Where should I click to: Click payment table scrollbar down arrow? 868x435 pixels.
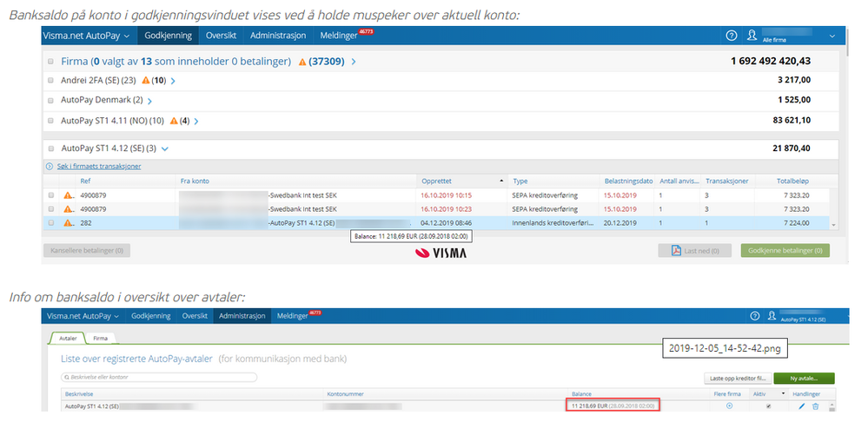pyautogui.click(x=833, y=225)
